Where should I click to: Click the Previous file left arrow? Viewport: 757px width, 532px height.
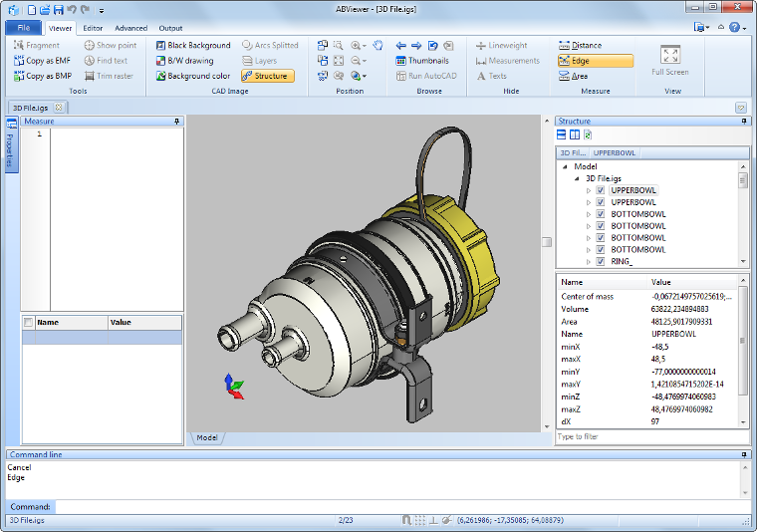(x=400, y=46)
